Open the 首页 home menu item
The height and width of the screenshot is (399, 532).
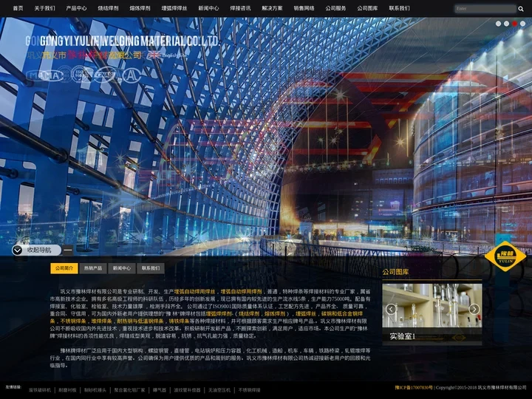pos(18,8)
